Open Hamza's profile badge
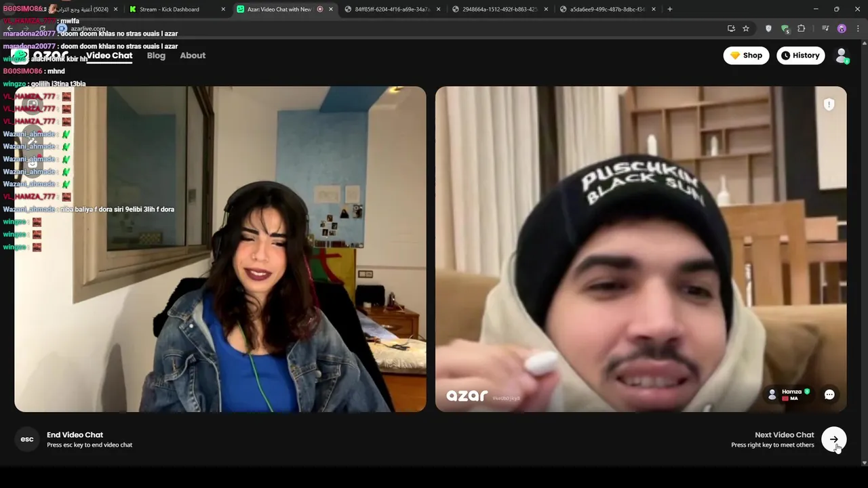The width and height of the screenshot is (868, 488). point(789,394)
